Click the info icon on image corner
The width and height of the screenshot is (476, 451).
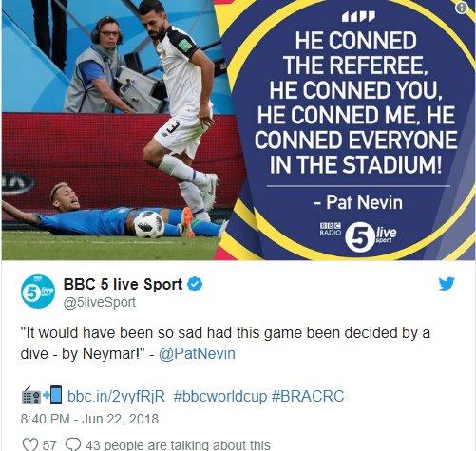(462, 9)
